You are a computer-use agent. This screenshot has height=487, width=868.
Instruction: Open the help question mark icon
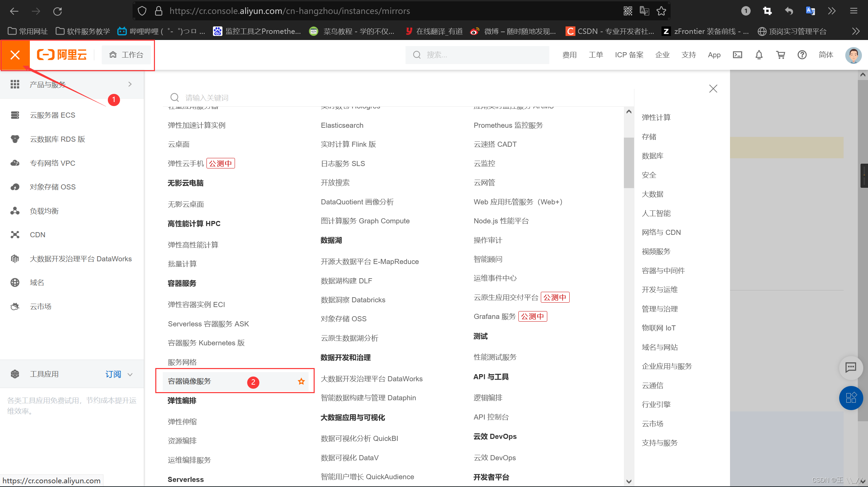click(x=802, y=55)
